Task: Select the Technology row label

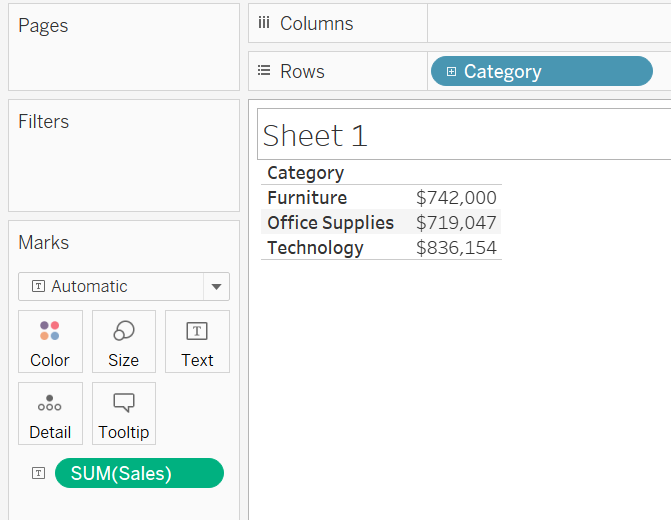Action: click(315, 248)
